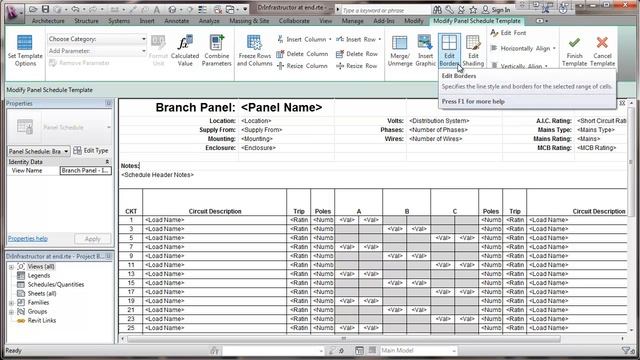
Task: Click the keyword search input field
Action: 386,10
